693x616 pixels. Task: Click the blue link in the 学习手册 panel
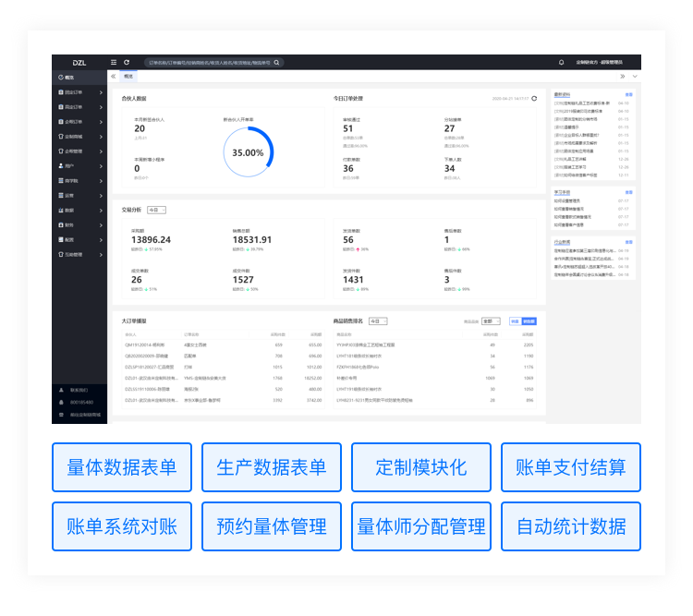click(x=629, y=192)
